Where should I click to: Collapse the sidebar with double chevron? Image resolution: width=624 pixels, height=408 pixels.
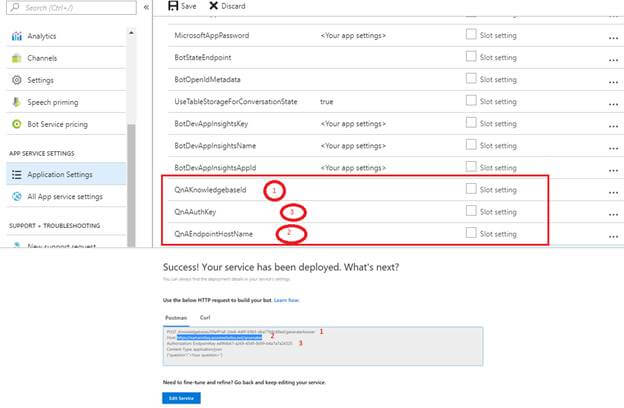point(146,7)
